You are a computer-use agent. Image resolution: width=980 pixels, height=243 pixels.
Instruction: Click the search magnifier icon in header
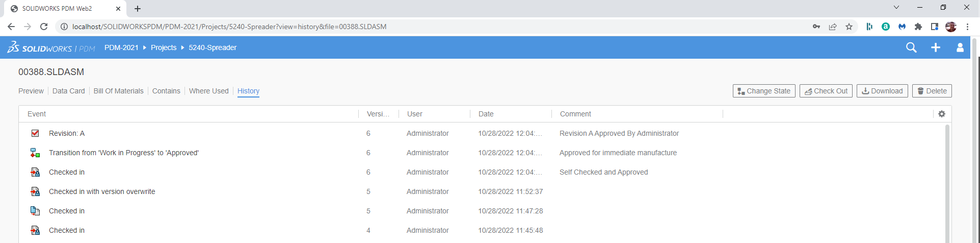911,47
